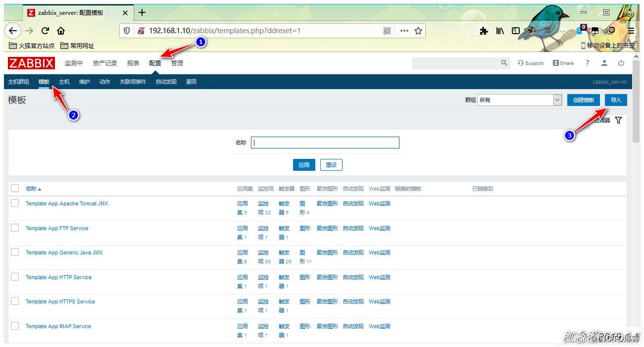Check Template App HTTP Service checkbox
The height and width of the screenshot is (347, 644).
[x=15, y=277]
